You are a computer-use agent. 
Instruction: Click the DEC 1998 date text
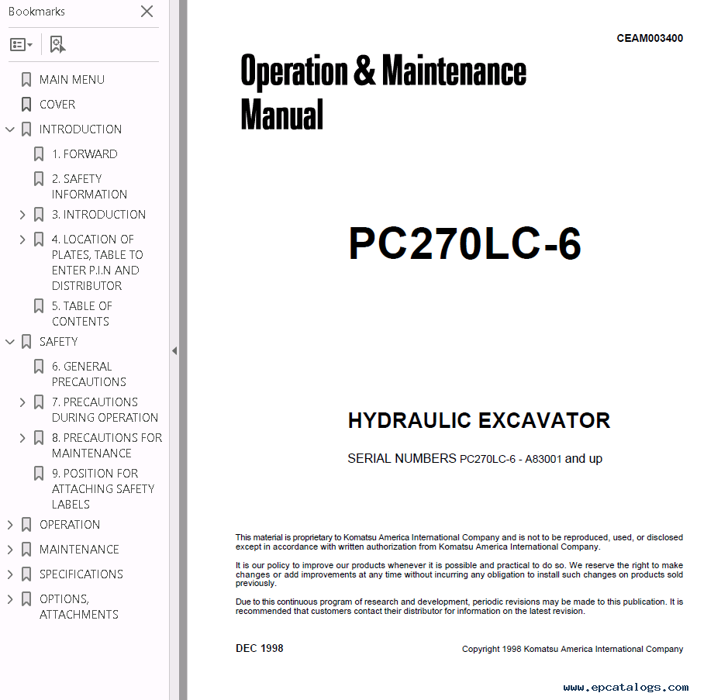(x=259, y=649)
